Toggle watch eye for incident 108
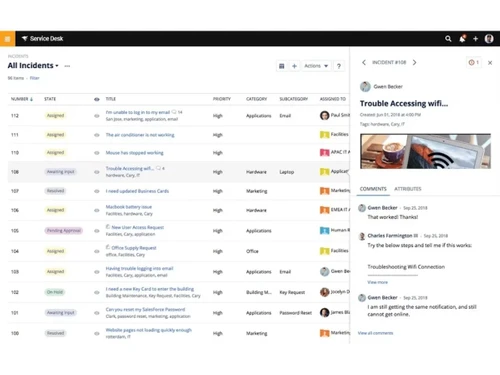Image resolution: width=500 pixels, height=375 pixels. (97, 172)
